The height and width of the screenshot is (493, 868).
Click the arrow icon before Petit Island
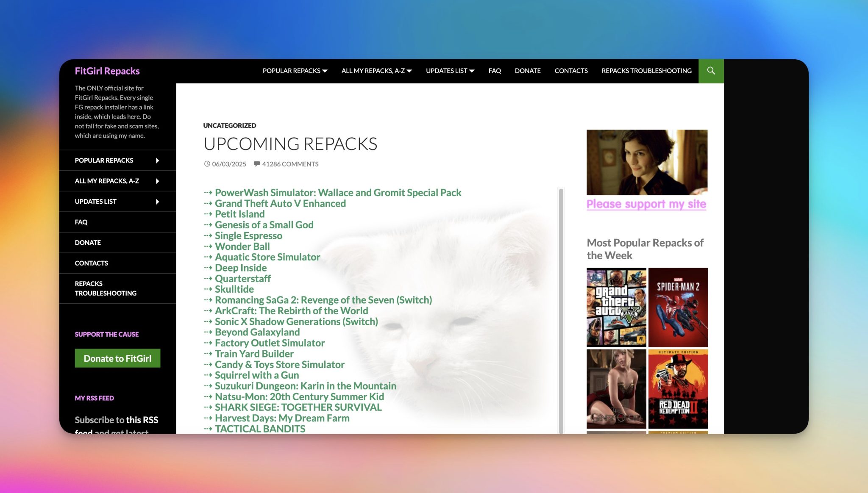click(x=208, y=214)
